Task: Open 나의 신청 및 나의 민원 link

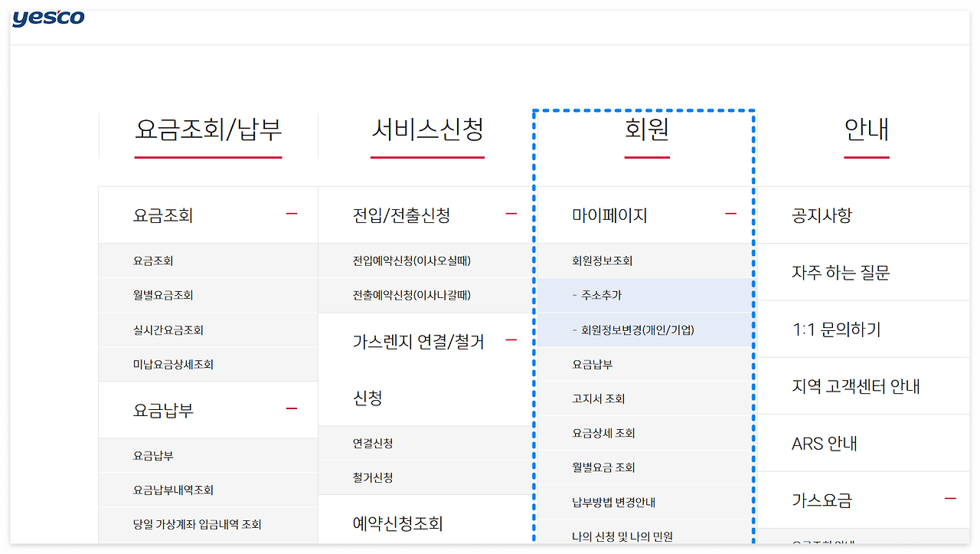Action: pos(622,536)
